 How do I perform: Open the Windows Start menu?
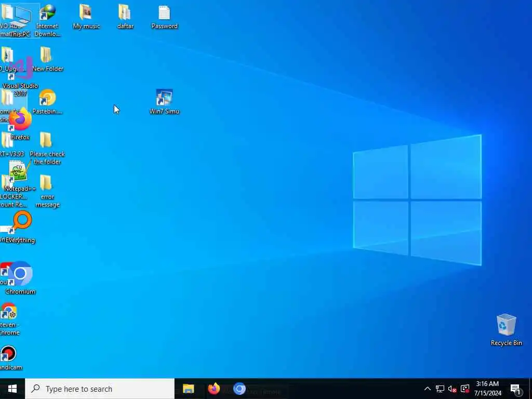12,389
